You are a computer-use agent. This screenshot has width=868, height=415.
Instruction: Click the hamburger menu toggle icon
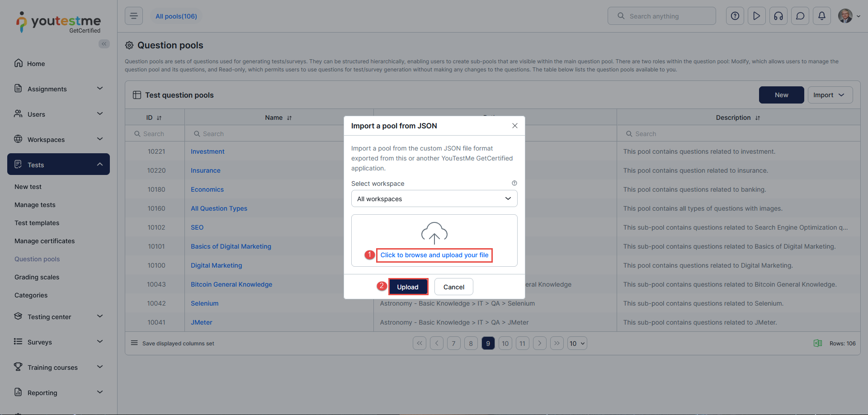[x=134, y=16]
